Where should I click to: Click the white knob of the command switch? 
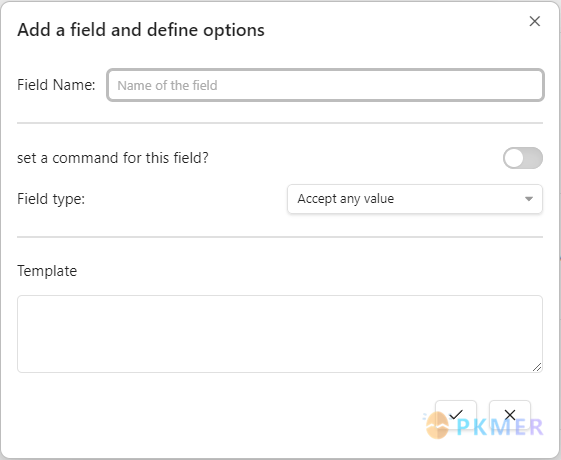pyautogui.click(x=514, y=158)
